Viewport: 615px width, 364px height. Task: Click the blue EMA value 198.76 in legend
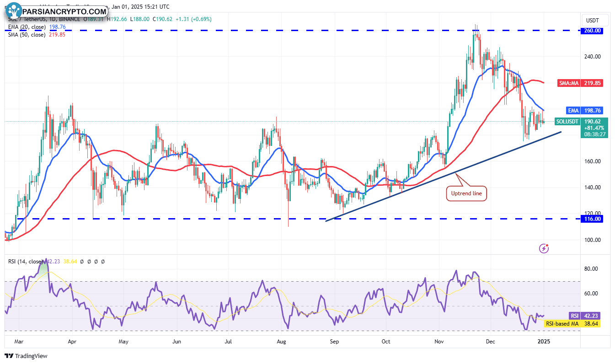point(57,27)
